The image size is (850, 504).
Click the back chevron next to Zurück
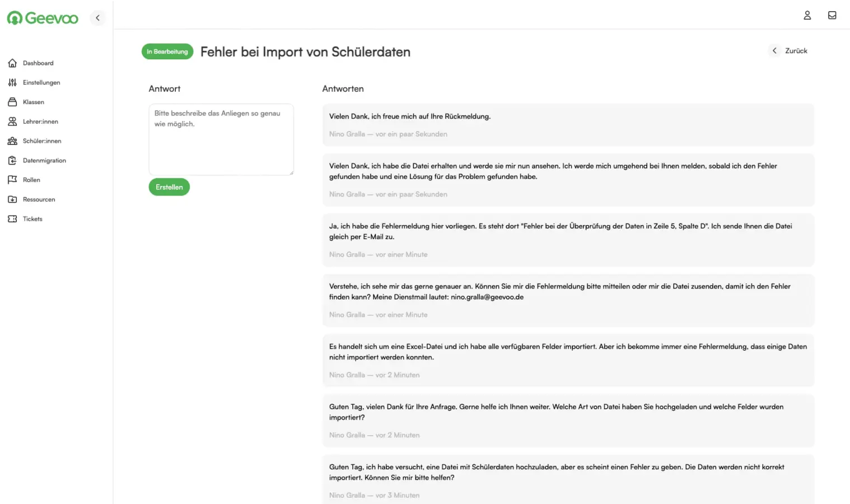pyautogui.click(x=774, y=51)
